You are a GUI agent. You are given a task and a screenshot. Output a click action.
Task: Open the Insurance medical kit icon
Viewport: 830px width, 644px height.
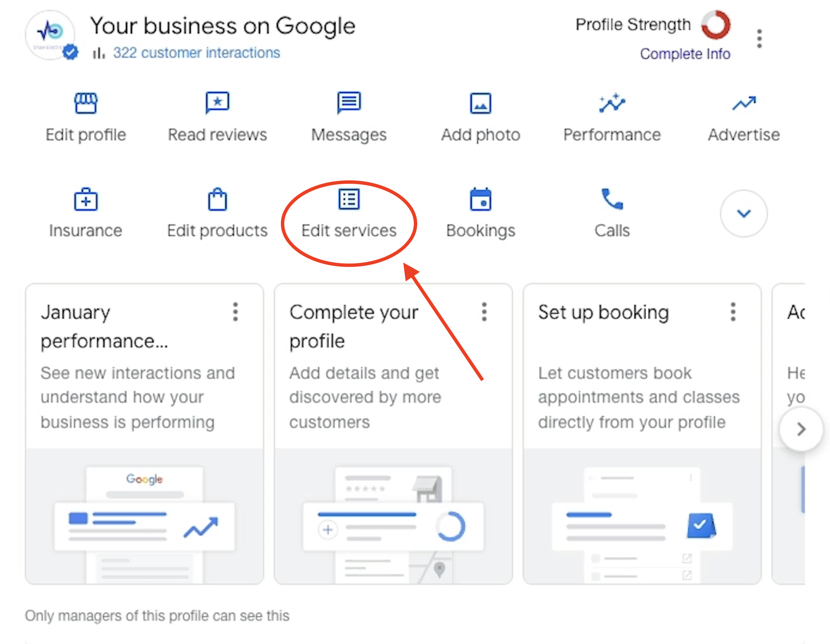tap(86, 199)
